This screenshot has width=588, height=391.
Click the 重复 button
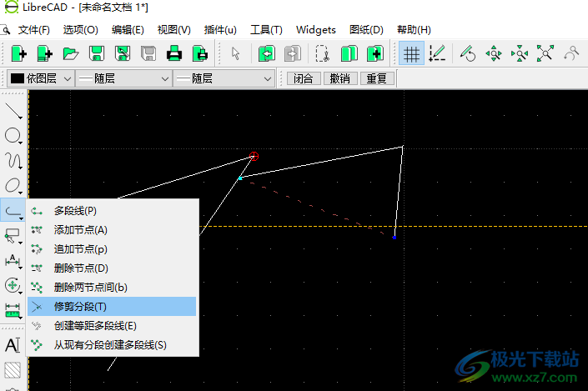click(376, 78)
